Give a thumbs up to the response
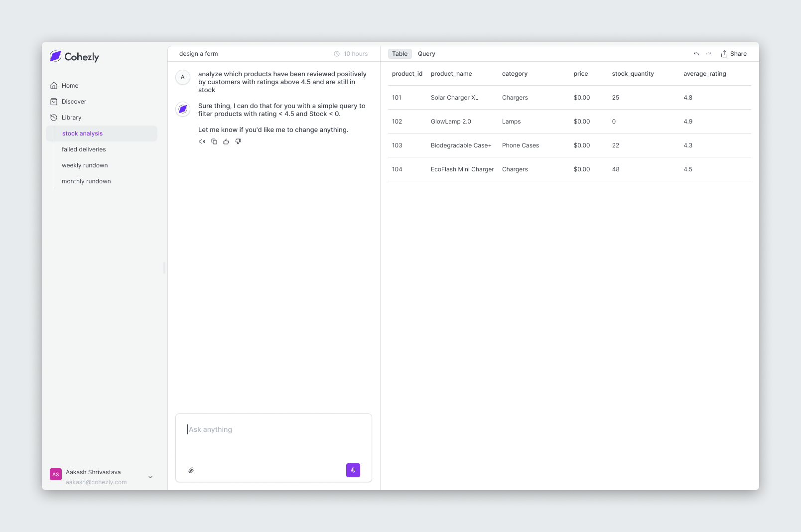Image resolution: width=801 pixels, height=532 pixels. (226, 141)
